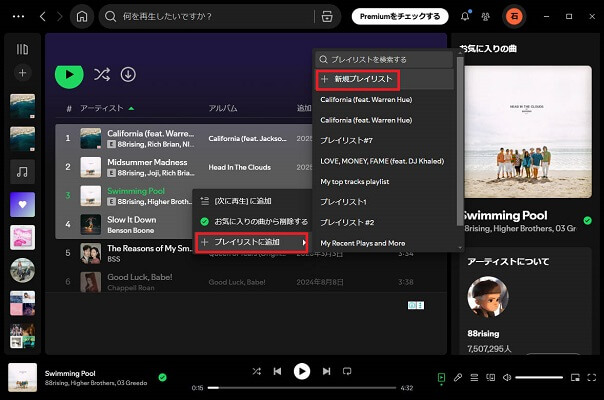Screen dimensions: 604x400
Task: Open the play queue icon
Action: click(x=474, y=378)
